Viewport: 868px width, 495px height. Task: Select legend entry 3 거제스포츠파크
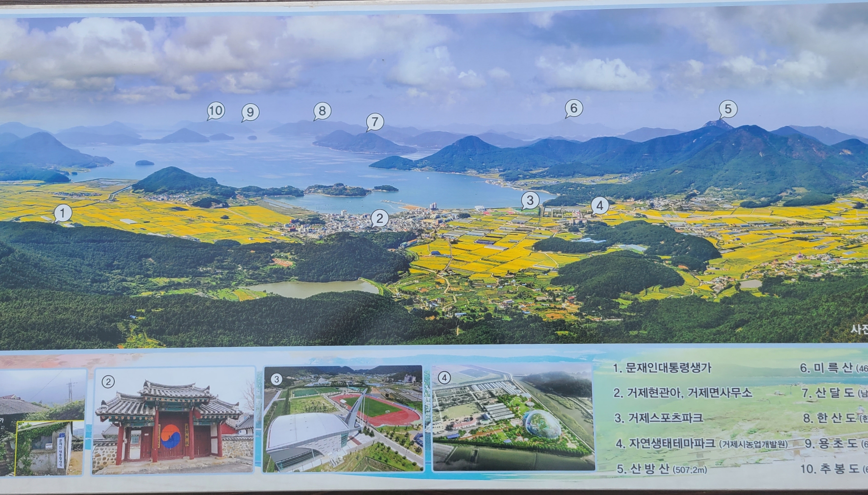click(659, 418)
